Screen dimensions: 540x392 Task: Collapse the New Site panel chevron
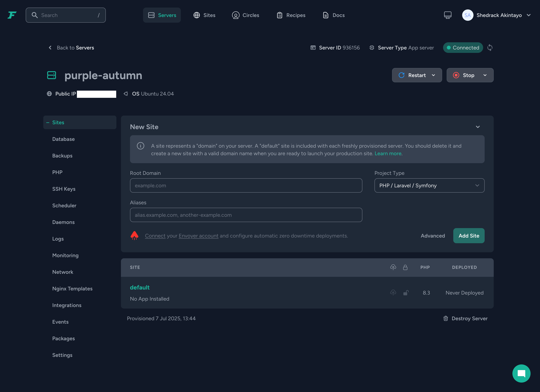478,127
